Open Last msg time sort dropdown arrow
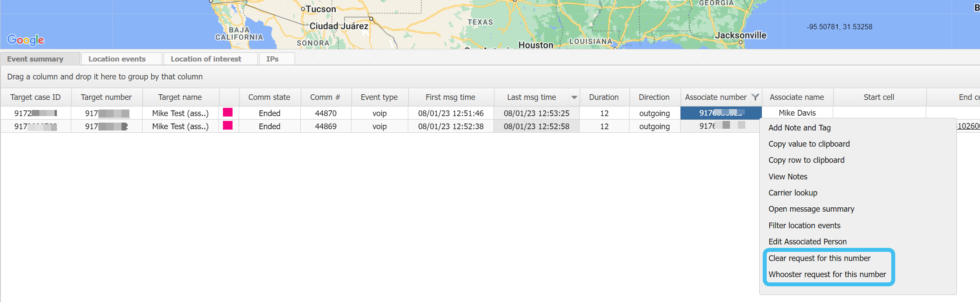 click(574, 97)
